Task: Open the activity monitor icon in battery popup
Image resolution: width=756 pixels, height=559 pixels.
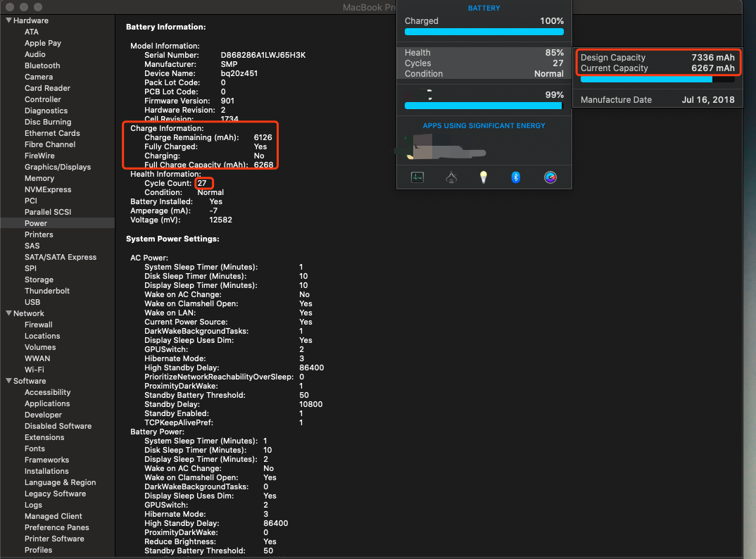Action: [x=417, y=177]
